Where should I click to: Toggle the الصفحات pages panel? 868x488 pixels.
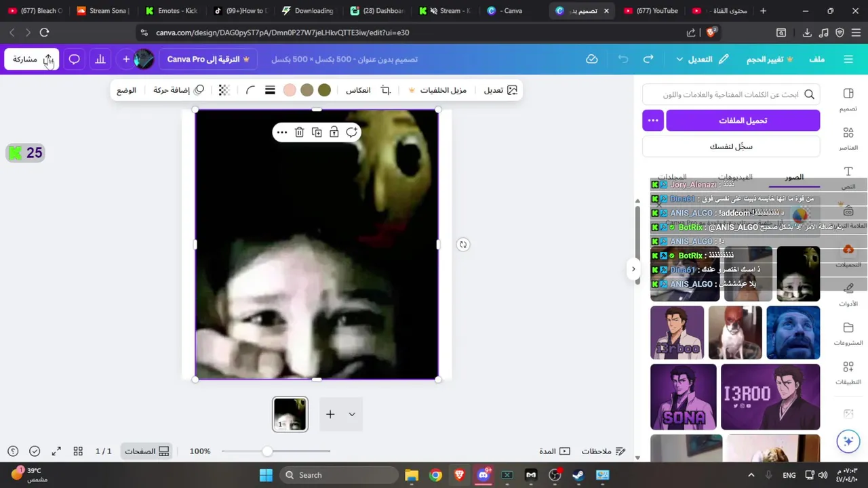[147, 451]
